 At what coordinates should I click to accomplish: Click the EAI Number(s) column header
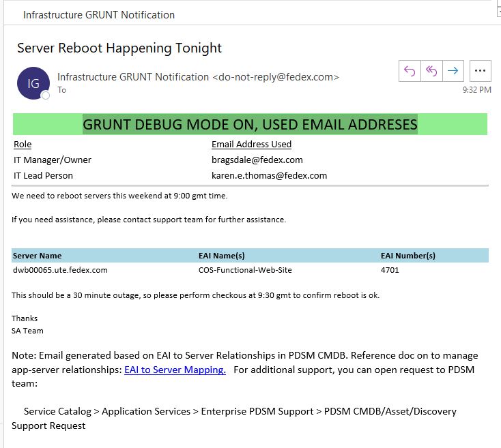pyautogui.click(x=407, y=256)
